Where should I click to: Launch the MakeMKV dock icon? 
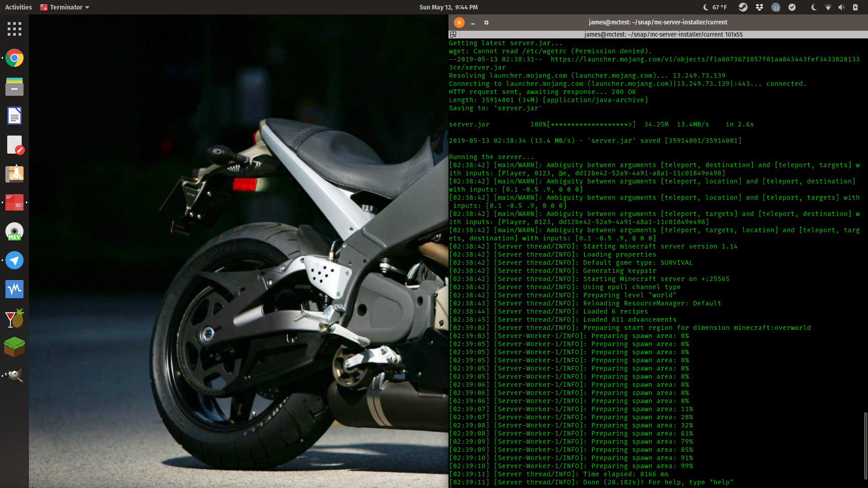pos(14,231)
